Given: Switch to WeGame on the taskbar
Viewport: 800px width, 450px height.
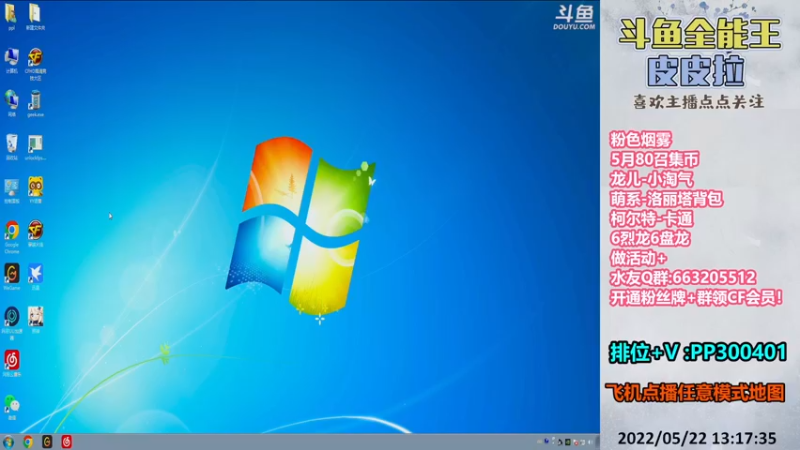Looking at the screenshot, I should click(47, 442).
